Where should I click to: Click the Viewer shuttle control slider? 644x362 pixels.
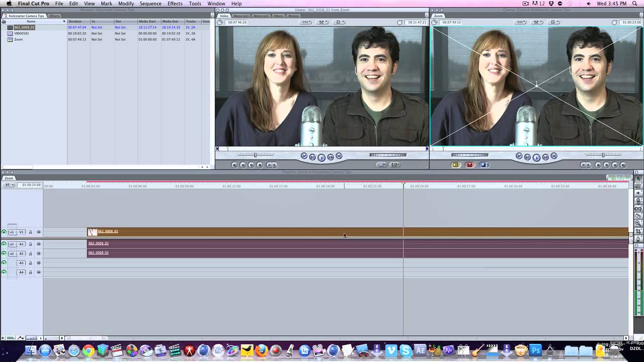click(x=256, y=155)
